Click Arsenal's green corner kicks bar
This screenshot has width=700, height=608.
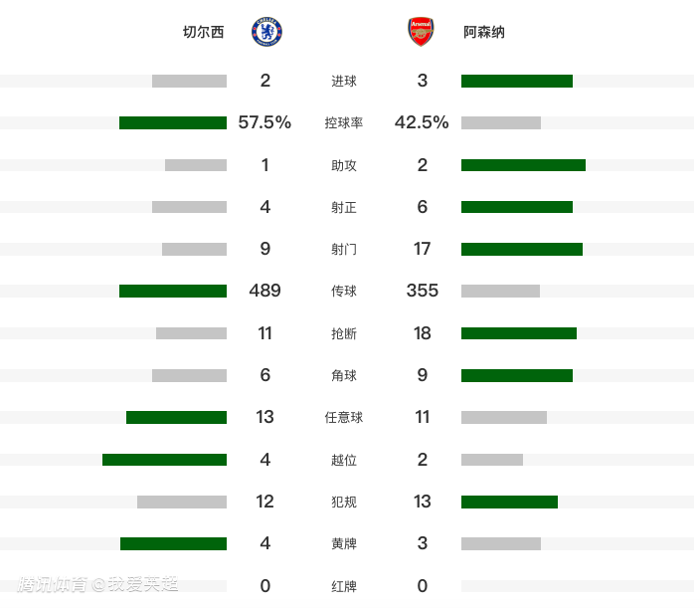(x=517, y=375)
